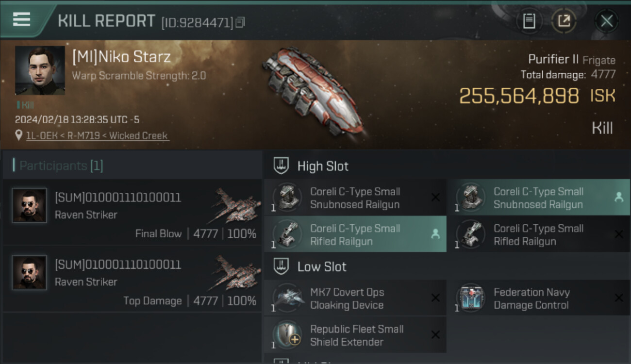631x364 pixels.
Task: Click the MK7 Covert Ops Cloaking Device icon
Action: coord(288,298)
